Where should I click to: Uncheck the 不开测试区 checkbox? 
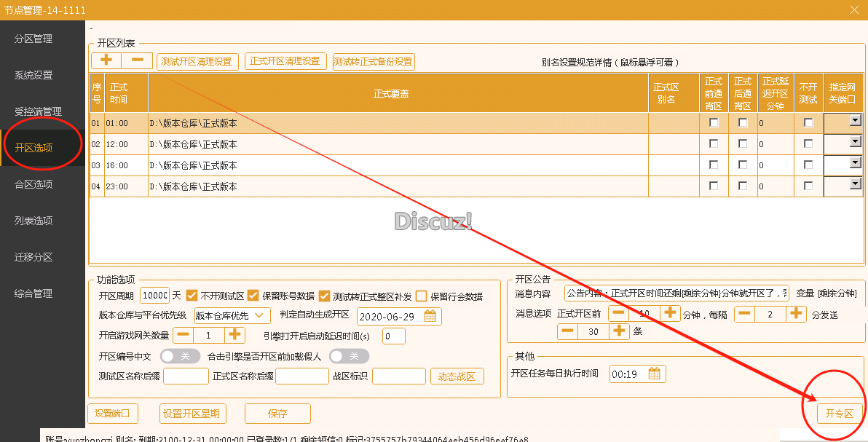coord(192,296)
